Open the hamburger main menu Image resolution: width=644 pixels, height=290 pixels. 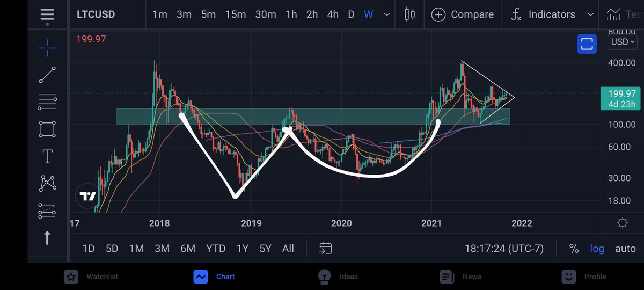[47, 15]
